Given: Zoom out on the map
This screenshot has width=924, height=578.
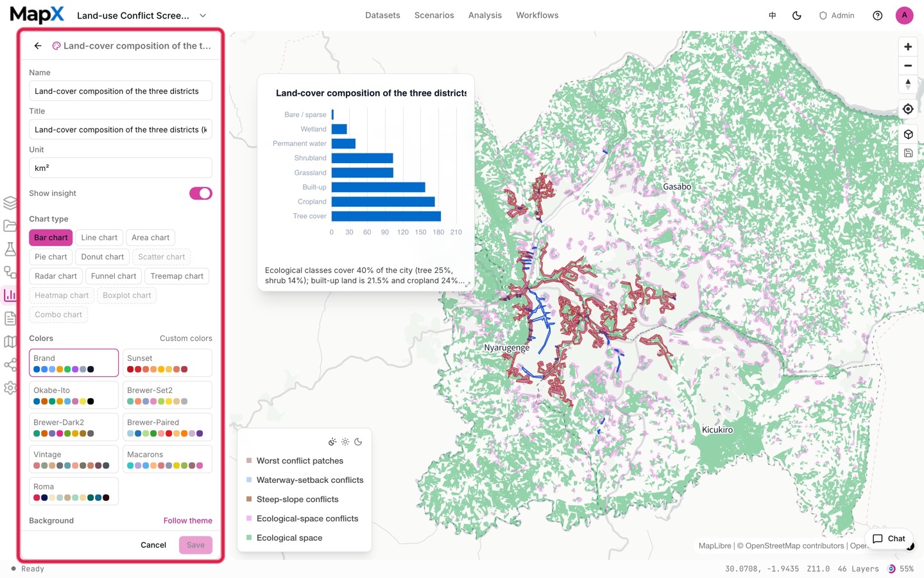Looking at the screenshot, I should point(907,66).
